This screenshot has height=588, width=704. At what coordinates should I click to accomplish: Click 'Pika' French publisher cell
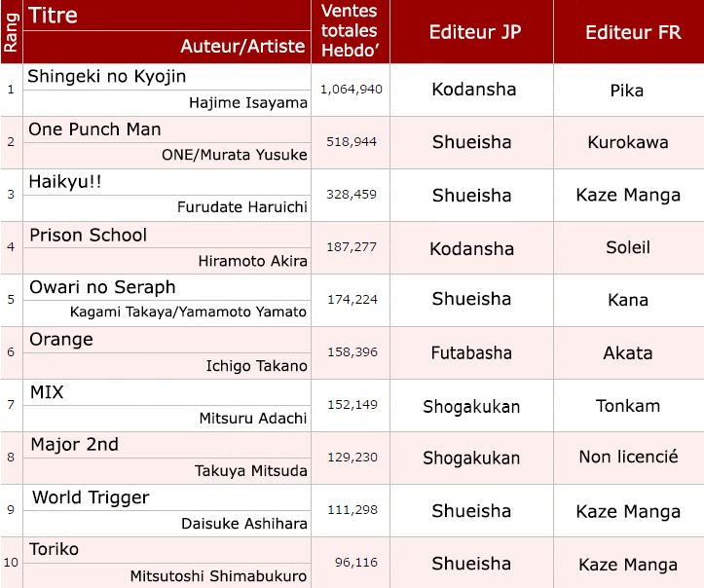[627, 91]
